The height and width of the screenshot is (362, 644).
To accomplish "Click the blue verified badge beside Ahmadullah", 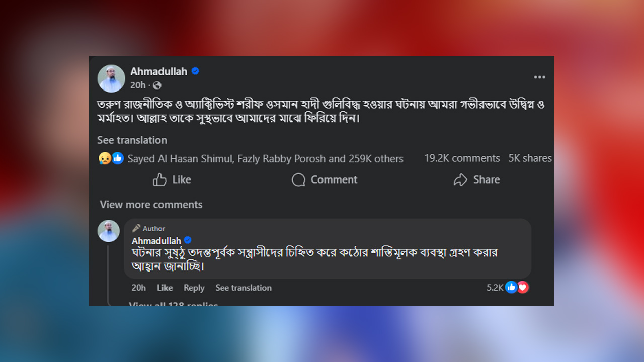I will pos(195,71).
